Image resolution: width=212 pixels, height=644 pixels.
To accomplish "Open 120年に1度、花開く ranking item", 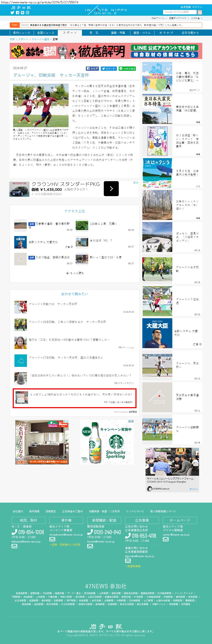I will point(105,226).
